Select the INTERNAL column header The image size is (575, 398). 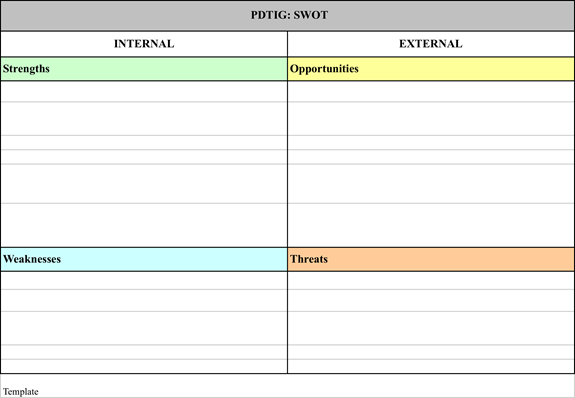coord(144,44)
